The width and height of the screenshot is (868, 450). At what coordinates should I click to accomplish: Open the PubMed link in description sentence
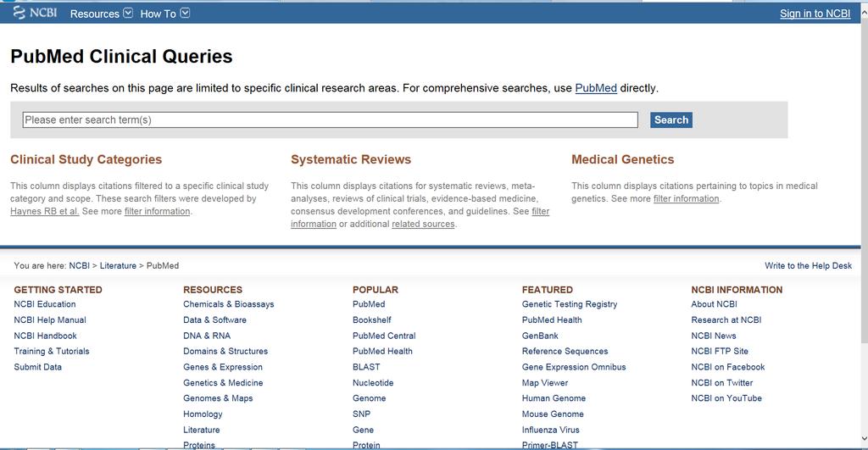coord(596,88)
